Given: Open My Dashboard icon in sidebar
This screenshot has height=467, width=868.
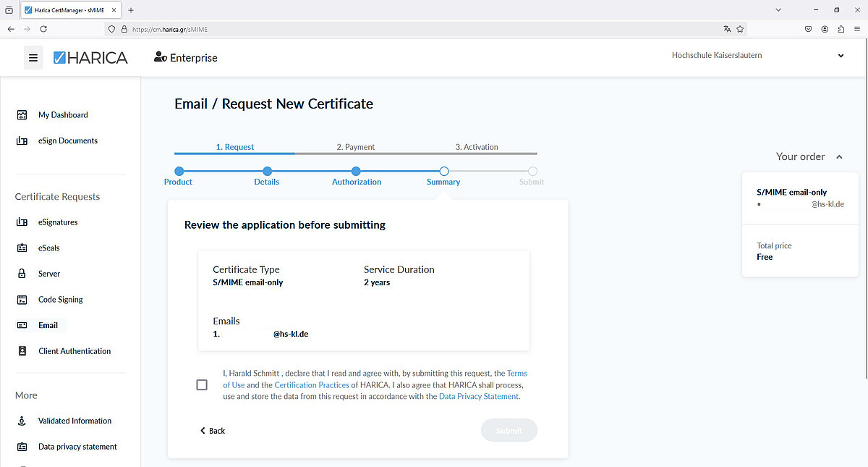Looking at the screenshot, I should point(22,114).
